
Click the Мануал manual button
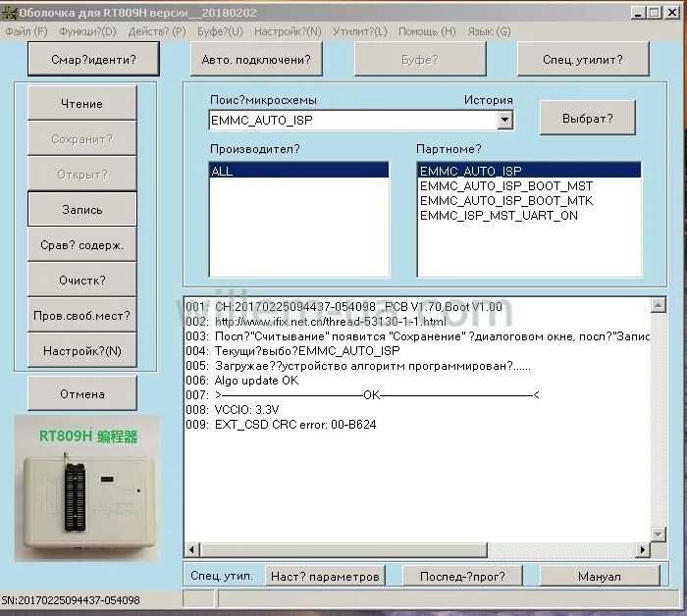point(600,576)
